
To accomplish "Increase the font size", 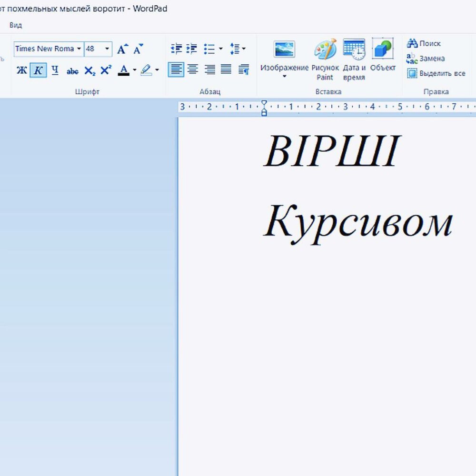I will pyautogui.click(x=122, y=49).
